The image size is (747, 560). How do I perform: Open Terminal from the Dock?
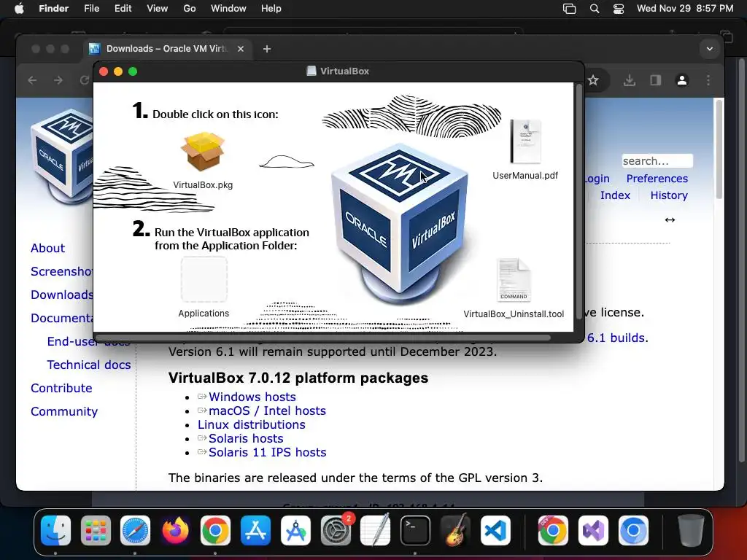(415, 530)
